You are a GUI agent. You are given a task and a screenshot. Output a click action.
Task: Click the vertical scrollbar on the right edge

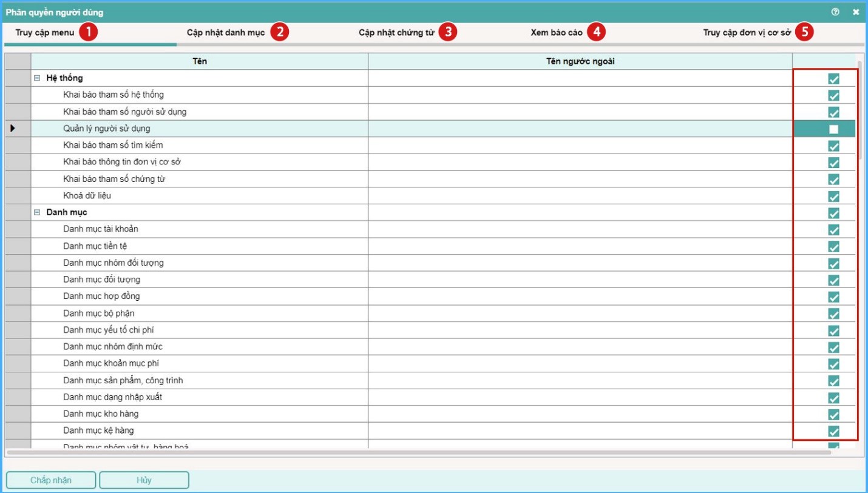click(860, 109)
